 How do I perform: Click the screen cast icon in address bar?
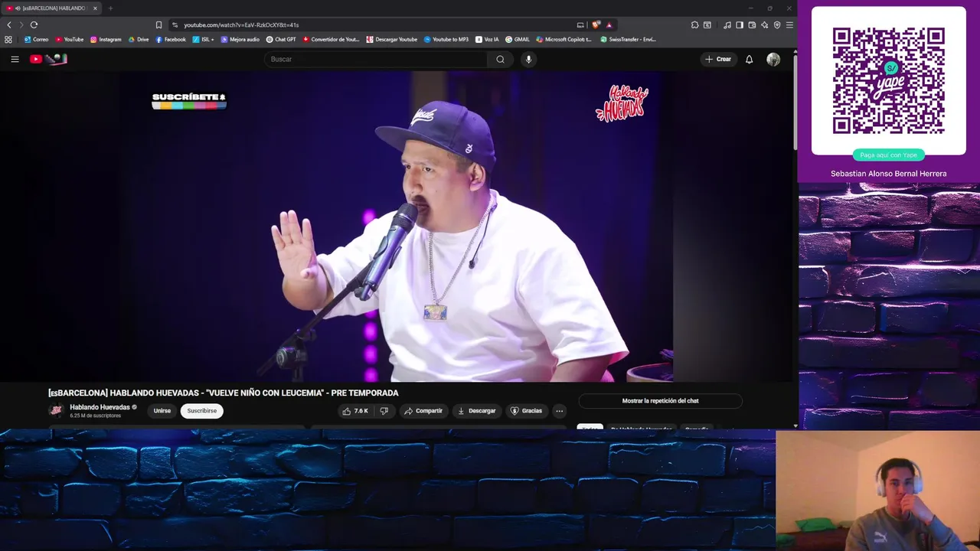point(580,24)
